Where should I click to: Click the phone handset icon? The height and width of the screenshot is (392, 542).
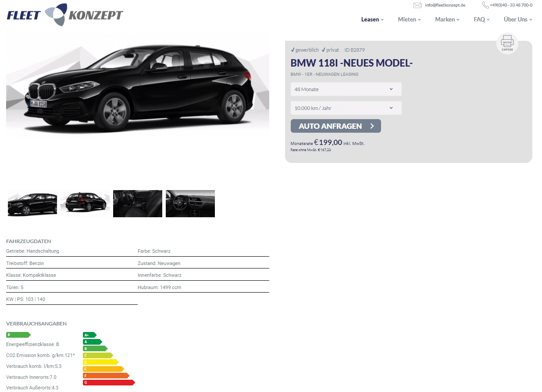(485, 5)
